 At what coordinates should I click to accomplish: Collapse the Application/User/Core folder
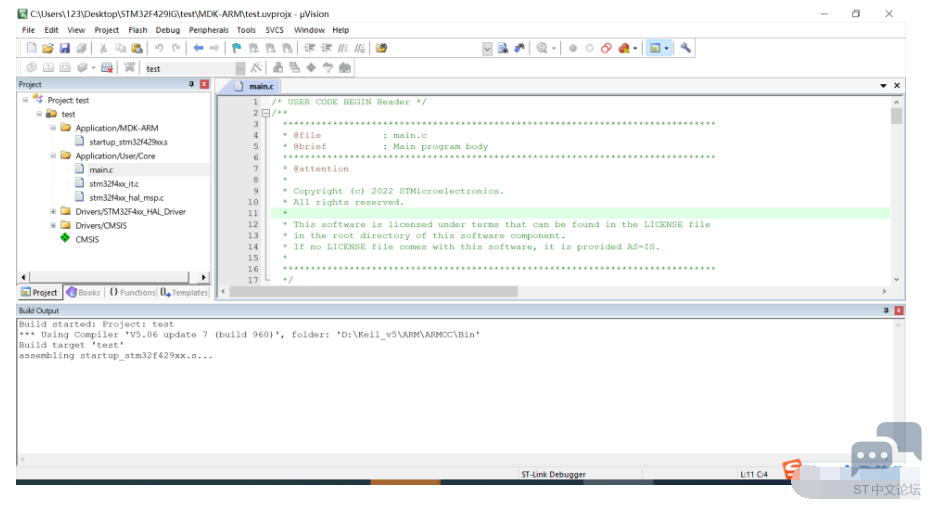click(53, 156)
